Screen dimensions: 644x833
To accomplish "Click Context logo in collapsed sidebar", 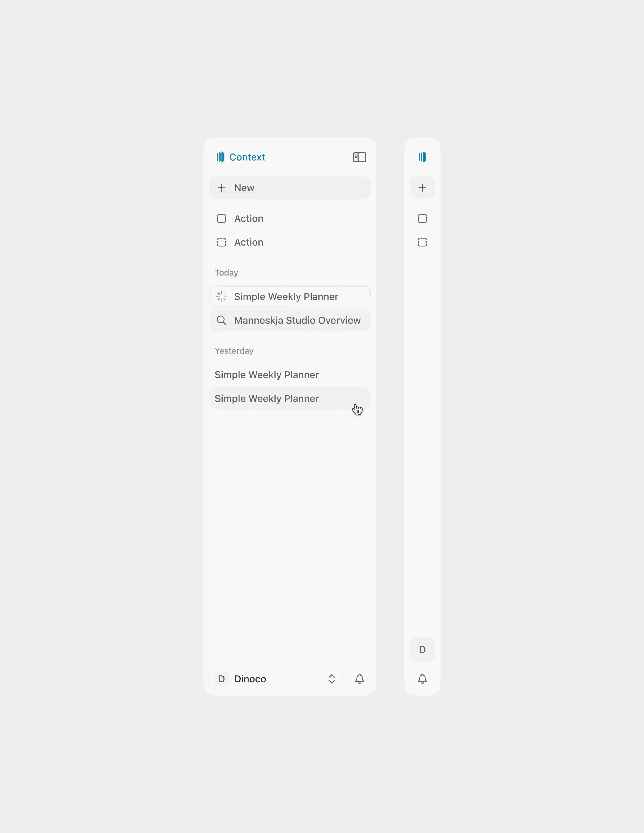I will [422, 157].
